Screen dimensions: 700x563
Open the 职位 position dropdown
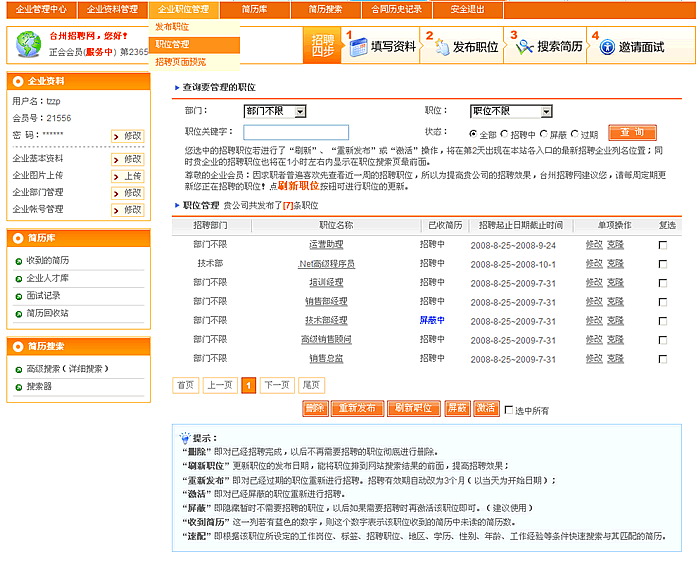(x=510, y=111)
